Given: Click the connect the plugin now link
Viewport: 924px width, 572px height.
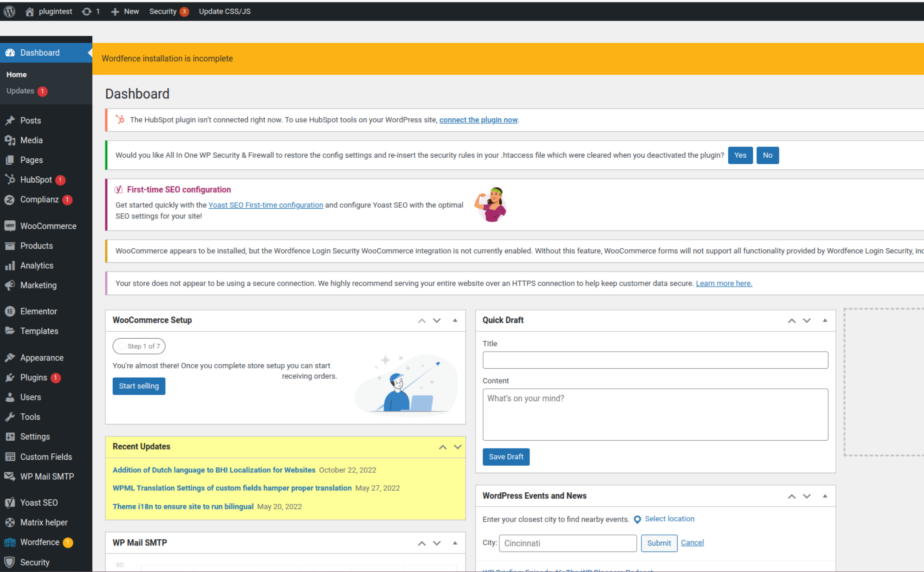Looking at the screenshot, I should [478, 120].
